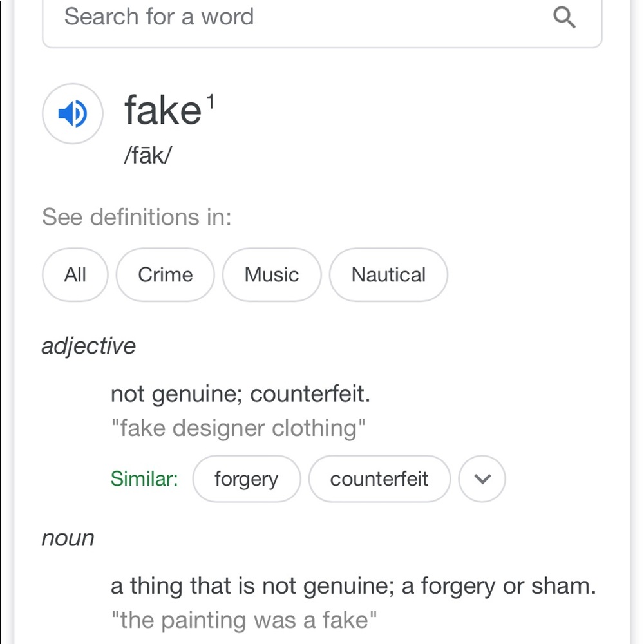Click the adjective part-of-speech label
Viewport: 644px width, 644px height.
click(89, 346)
